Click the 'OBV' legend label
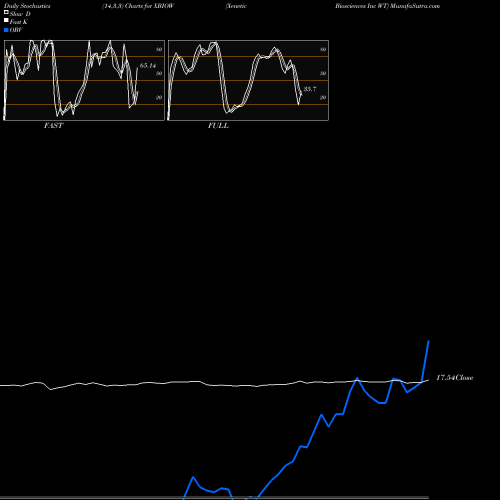The image size is (500, 500). click(16, 30)
